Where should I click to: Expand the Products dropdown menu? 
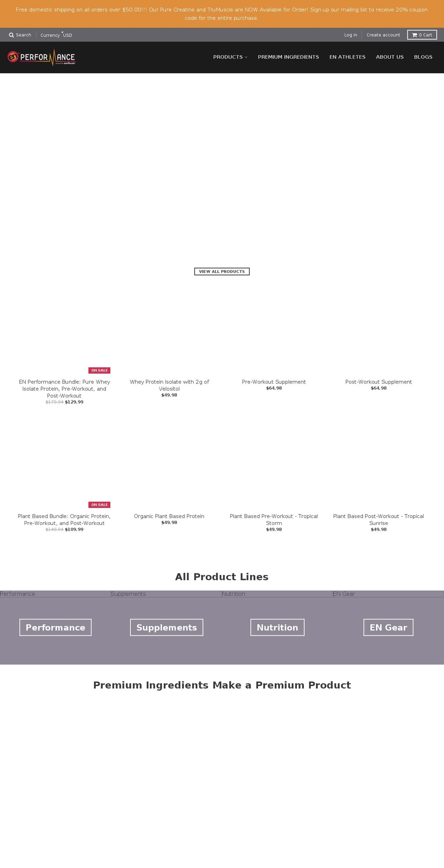[x=230, y=57]
